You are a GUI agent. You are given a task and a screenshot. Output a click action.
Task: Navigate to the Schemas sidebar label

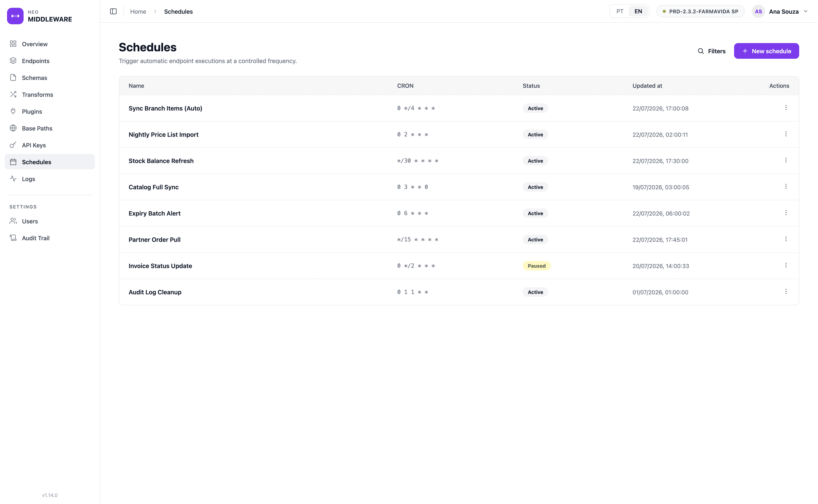(35, 78)
